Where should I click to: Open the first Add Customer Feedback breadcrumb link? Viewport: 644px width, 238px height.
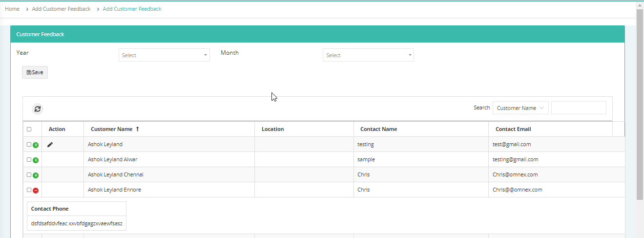coord(61,9)
